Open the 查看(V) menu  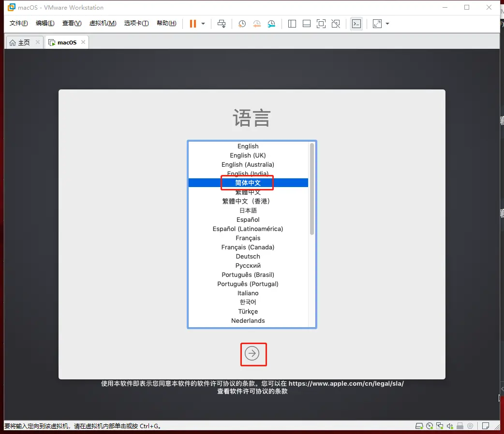(x=72, y=23)
